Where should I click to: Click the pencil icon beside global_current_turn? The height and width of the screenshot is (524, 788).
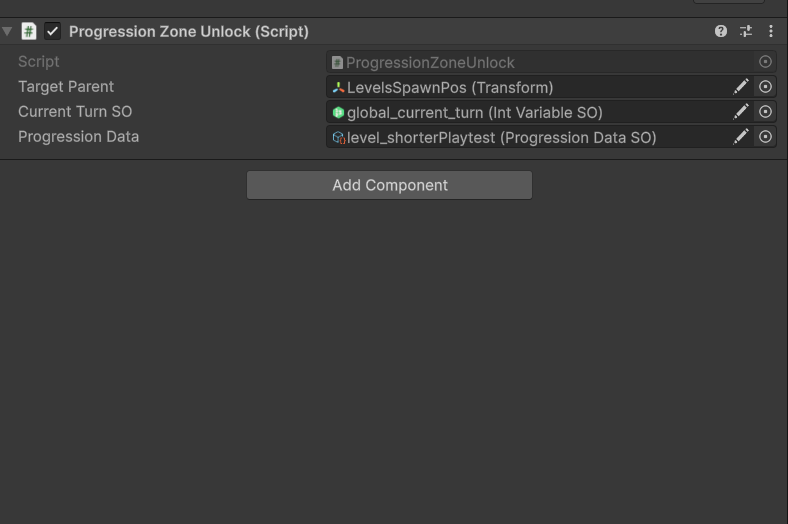coord(741,112)
